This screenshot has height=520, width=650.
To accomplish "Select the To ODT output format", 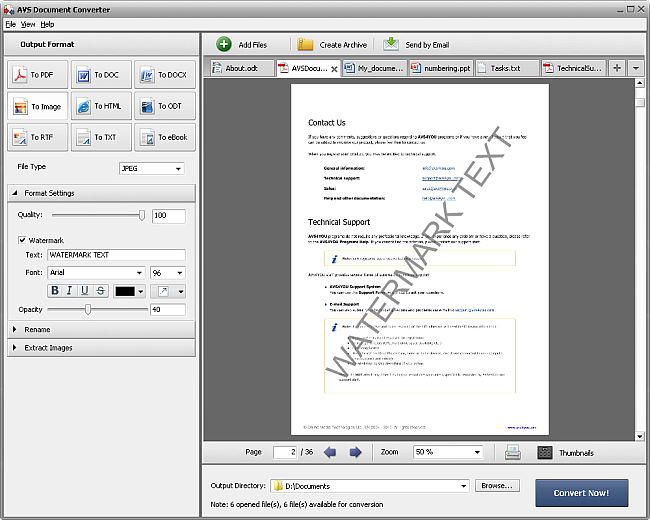I will pos(165,106).
